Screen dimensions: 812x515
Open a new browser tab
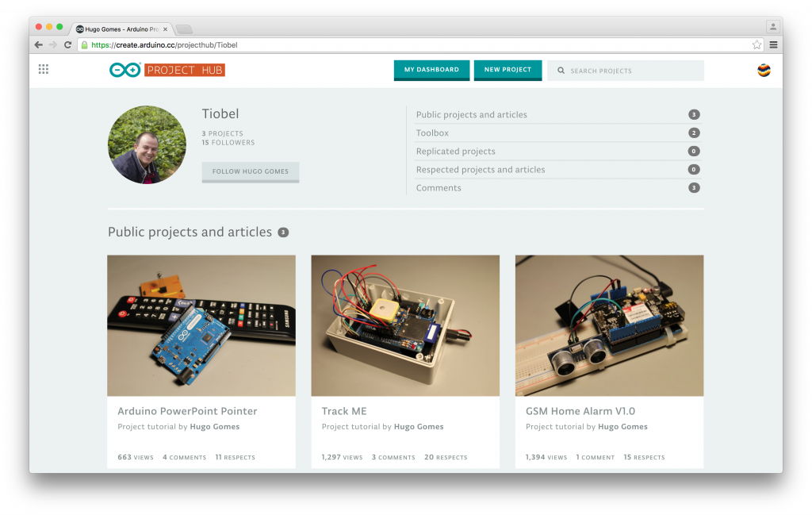pos(184,29)
